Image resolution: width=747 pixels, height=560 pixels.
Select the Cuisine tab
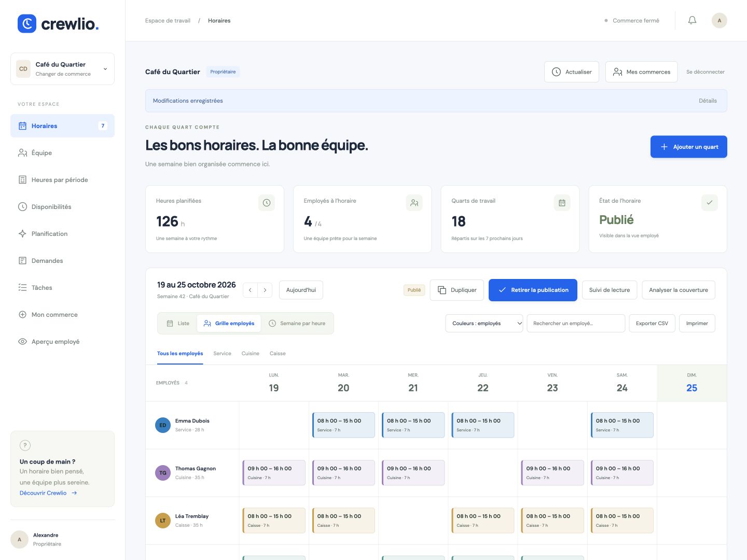coord(250,354)
